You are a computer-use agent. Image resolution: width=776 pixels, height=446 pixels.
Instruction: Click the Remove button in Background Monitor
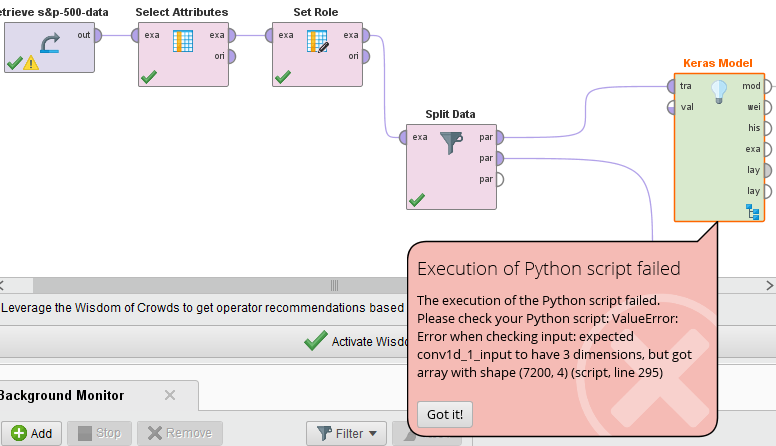tap(180, 434)
